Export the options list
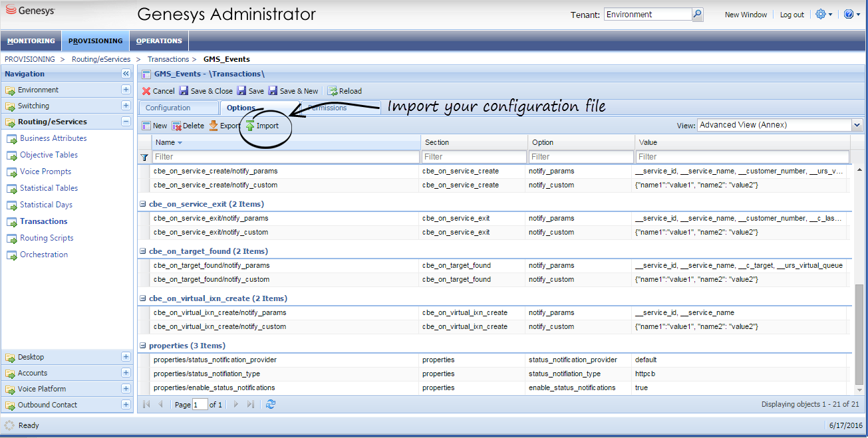868x438 pixels. click(224, 126)
